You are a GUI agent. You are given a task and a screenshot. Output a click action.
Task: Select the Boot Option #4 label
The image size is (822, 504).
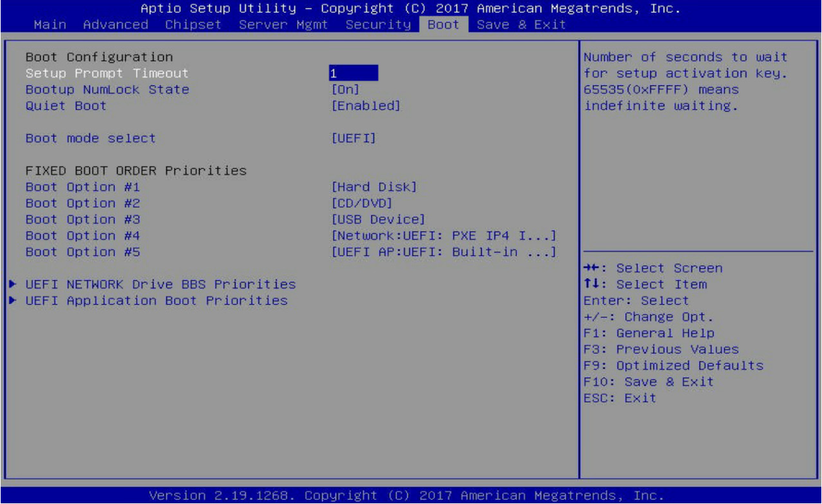point(82,235)
